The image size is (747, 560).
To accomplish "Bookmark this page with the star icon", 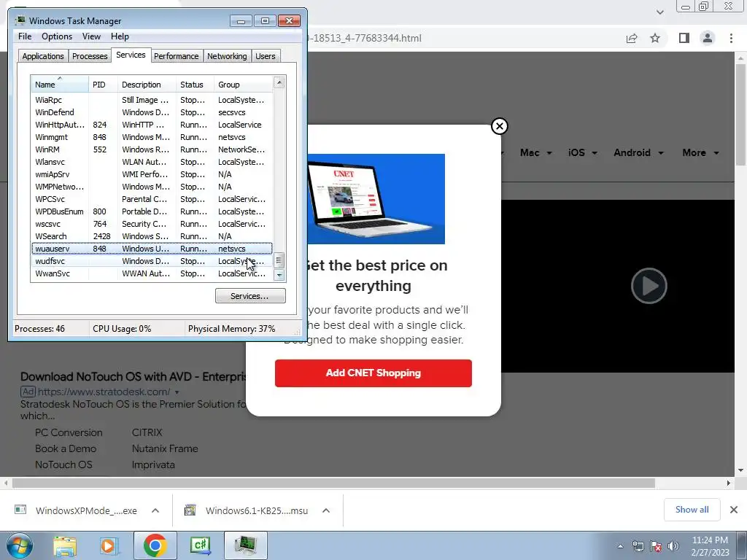I will click(x=656, y=38).
